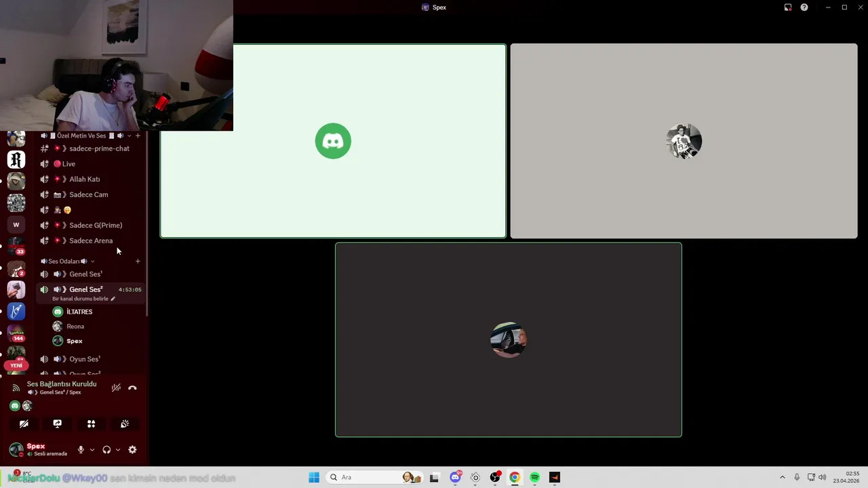868x488 pixels.
Task: Join the Sadece G(Prime) voice channel
Action: coord(91,225)
